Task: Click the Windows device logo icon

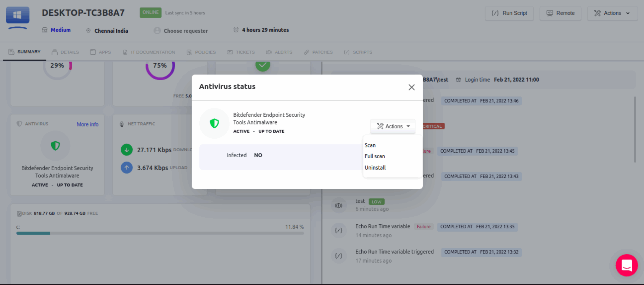Action: (18, 15)
